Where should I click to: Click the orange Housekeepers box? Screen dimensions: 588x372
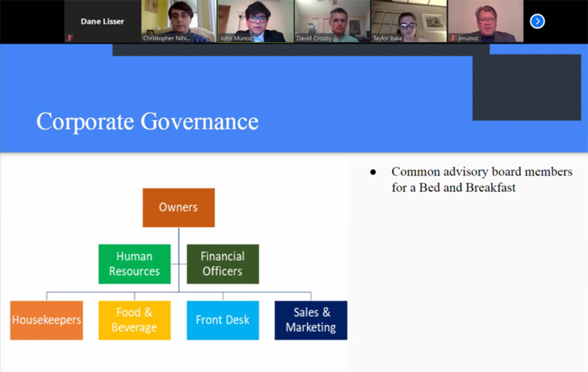[46, 320]
